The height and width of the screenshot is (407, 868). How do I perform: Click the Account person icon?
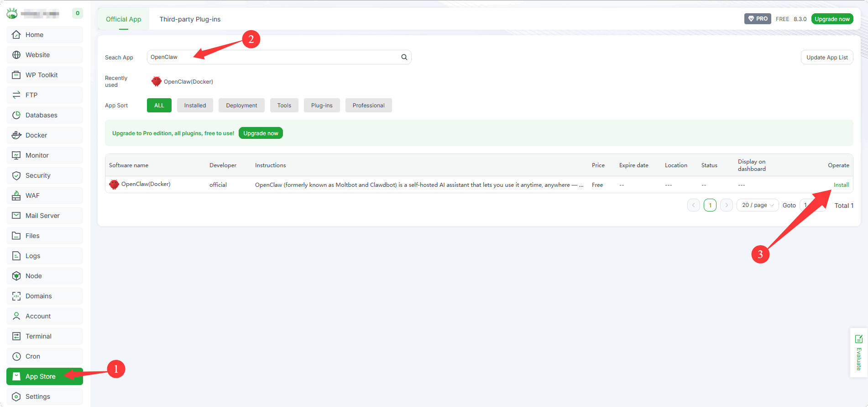click(16, 316)
